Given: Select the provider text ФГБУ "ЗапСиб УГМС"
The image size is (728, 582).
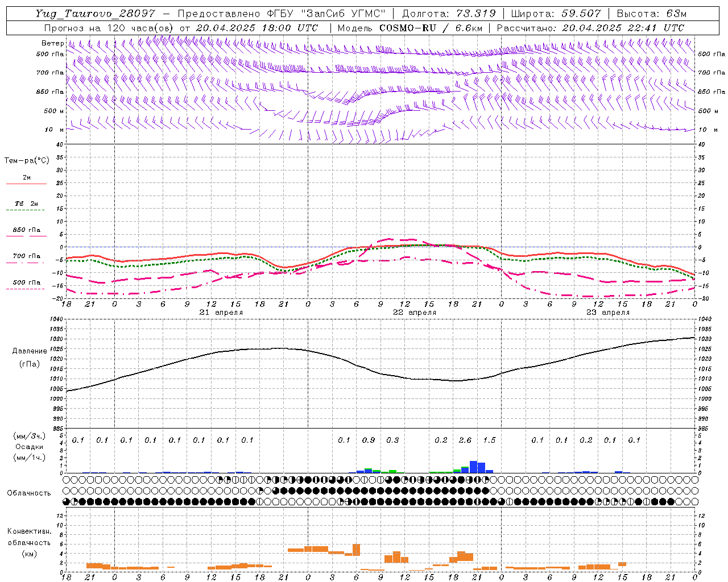Looking at the screenshot, I should coord(326,14).
